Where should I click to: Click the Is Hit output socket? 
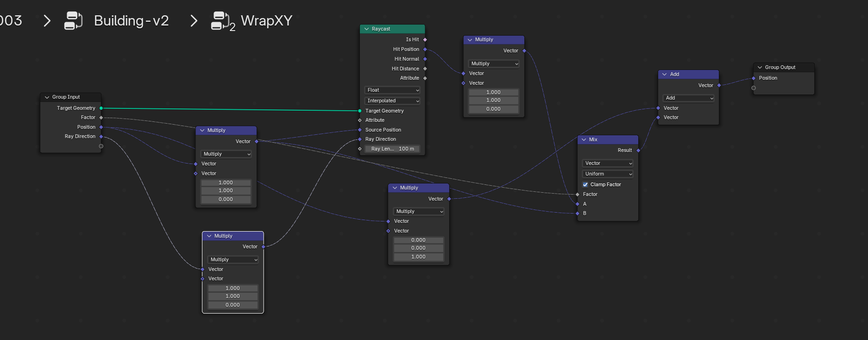pyautogui.click(x=425, y=40)
